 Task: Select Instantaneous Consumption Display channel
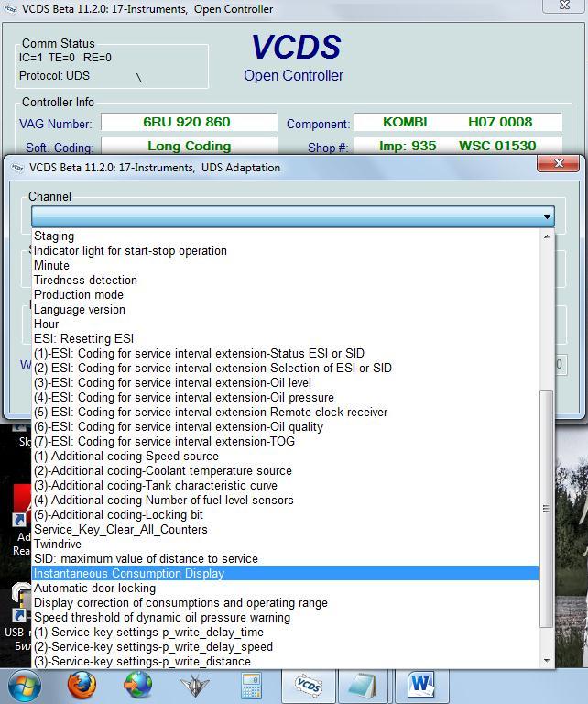click(129, 574)
